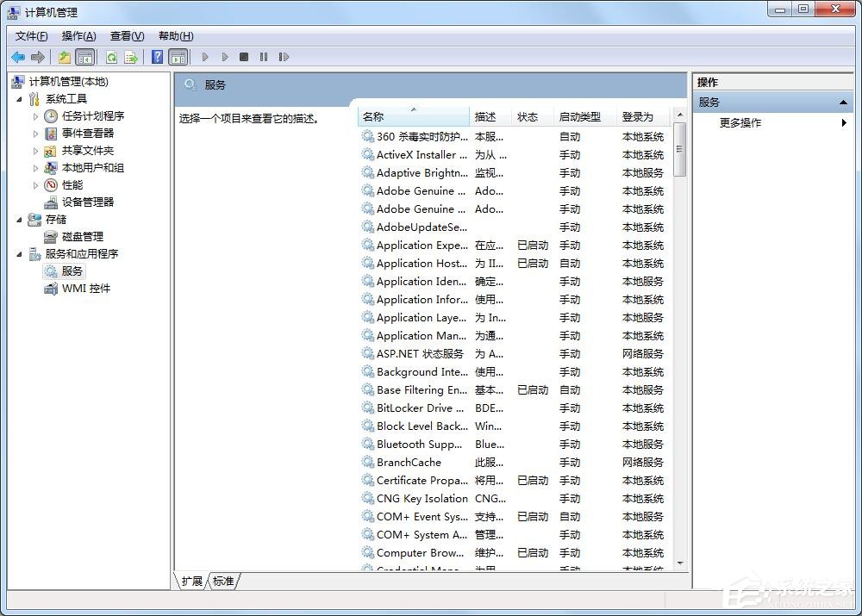Viewport: 862px width, 616px height.
Task: Toggle the Show/Hide Action Pane button
Action: (x=178, y=57)
